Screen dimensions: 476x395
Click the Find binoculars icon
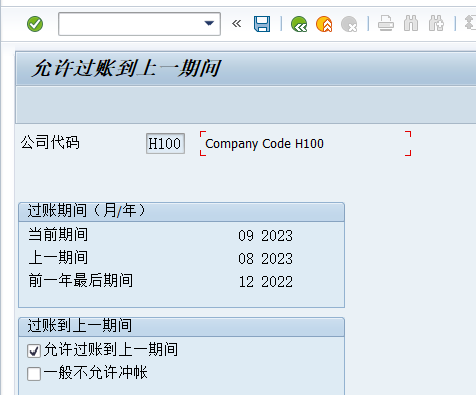pyautogui.click(x=411, y=24)
